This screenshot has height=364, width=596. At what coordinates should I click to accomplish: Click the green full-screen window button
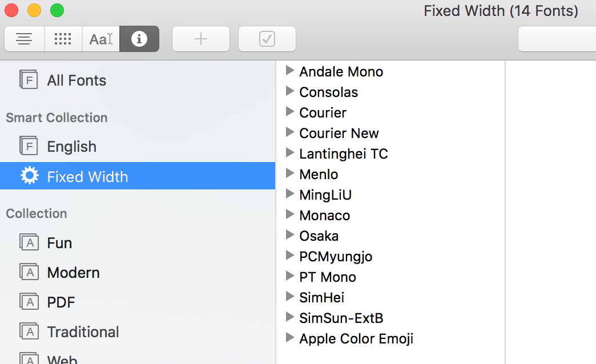pos(57,10)
